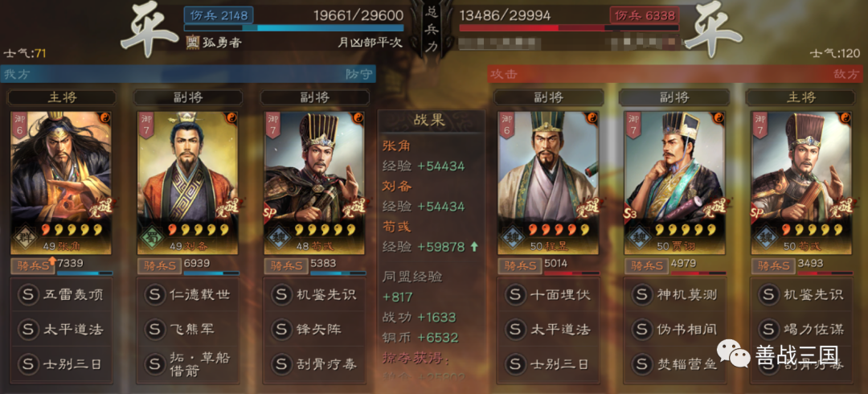Click the 总兵力 center emblem

[x=432, y=29]
